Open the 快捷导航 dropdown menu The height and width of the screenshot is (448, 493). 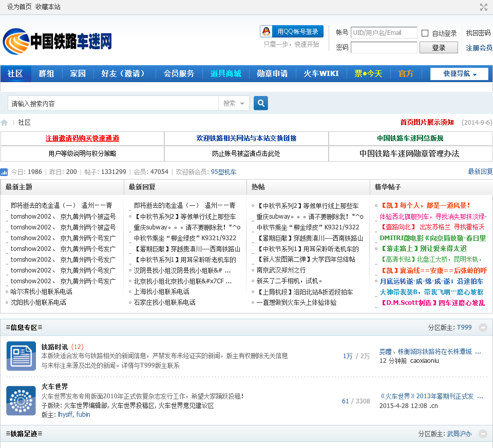click(x=459, y=74)
